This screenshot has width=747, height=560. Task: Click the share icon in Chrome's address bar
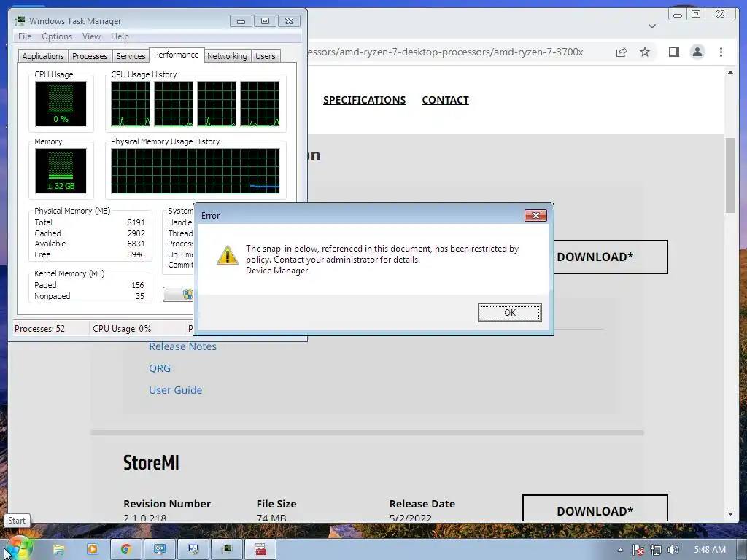coord(622,52)
